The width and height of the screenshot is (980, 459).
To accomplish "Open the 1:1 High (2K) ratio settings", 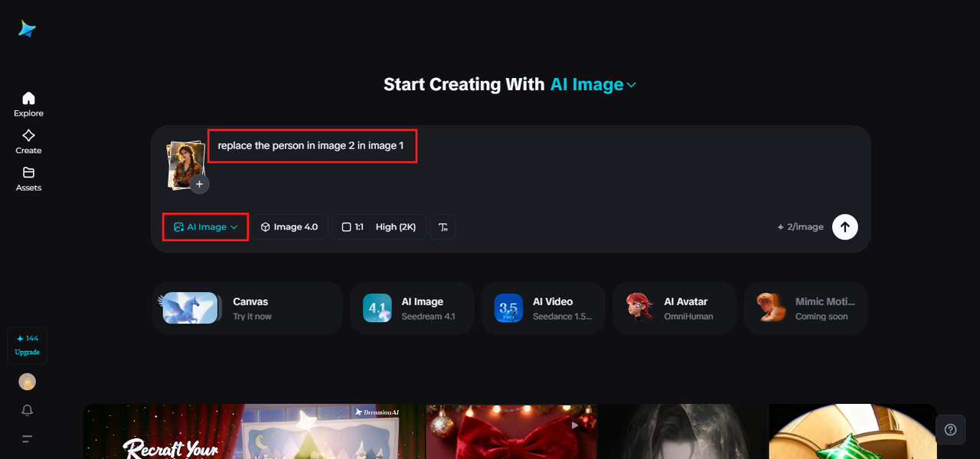I will 379,227.
